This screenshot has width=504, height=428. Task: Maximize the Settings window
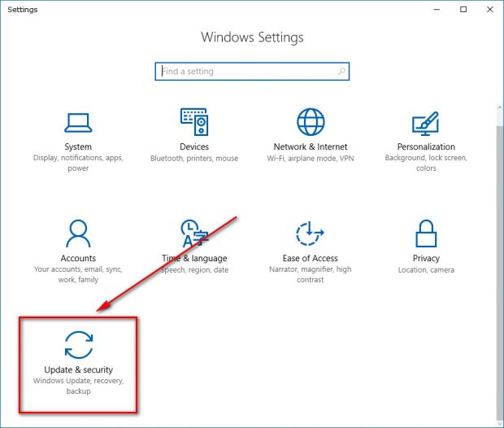(x=463, y=9)
